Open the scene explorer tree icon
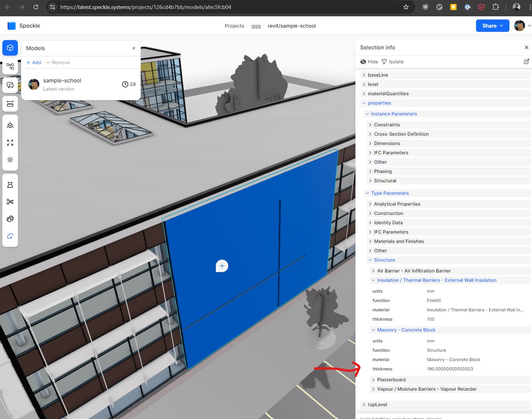This screenshot has width=532, height=419. click(x=10, y=66)
